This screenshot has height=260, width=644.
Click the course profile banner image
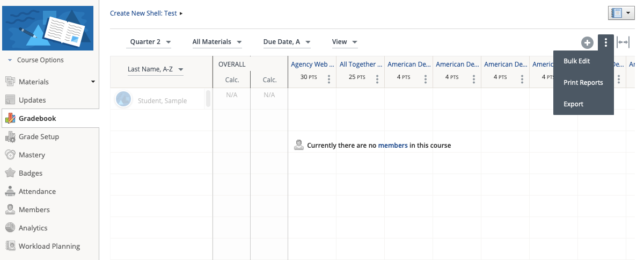[x=48, y=28]
